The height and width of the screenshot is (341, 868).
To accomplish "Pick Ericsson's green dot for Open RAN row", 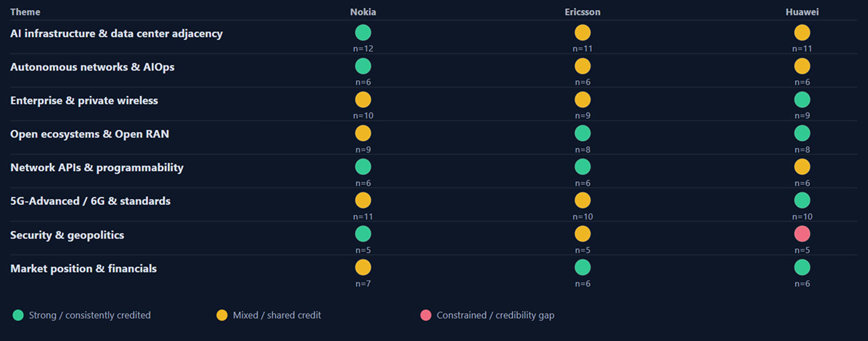I will (582, 133).
